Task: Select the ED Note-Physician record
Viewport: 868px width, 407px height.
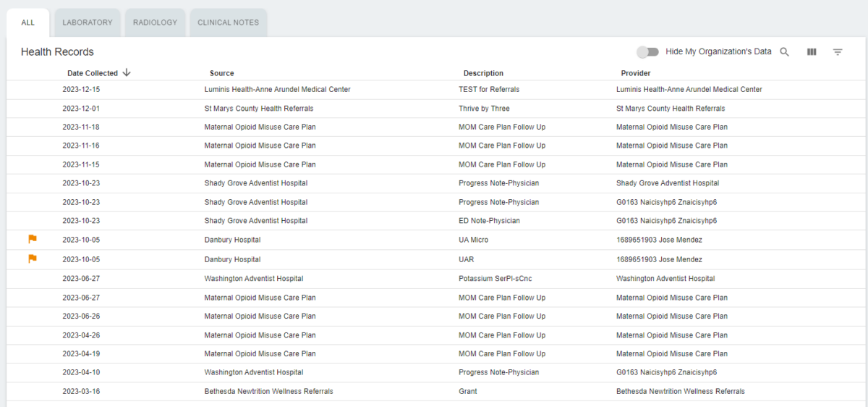Action: [x=488, y=221]
